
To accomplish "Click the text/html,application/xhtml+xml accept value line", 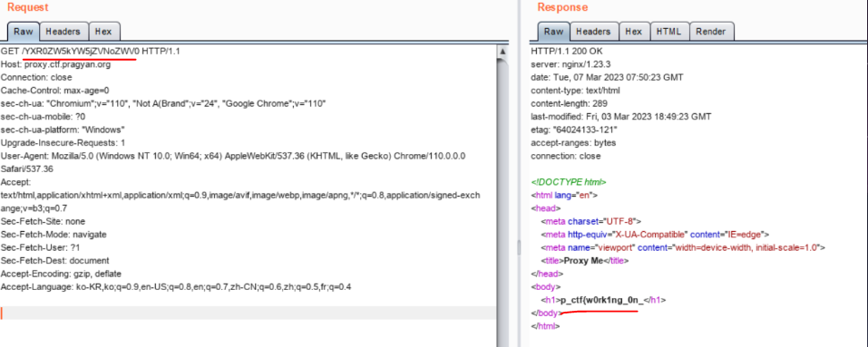I will (240, 195).
